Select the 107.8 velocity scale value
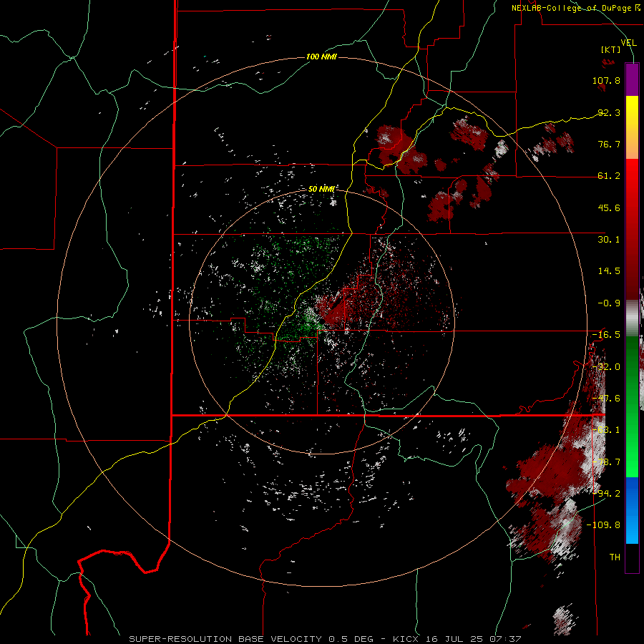Screen dimensions: 644x644 [606, 80]
